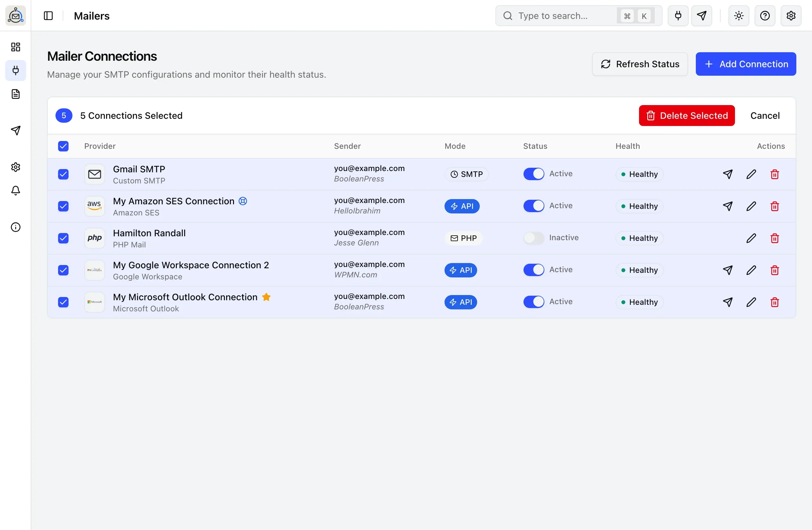This screenshot has width=812, height=530.
Task: Click the paper-plane icon in top bar
Action: tap(701, 16)
